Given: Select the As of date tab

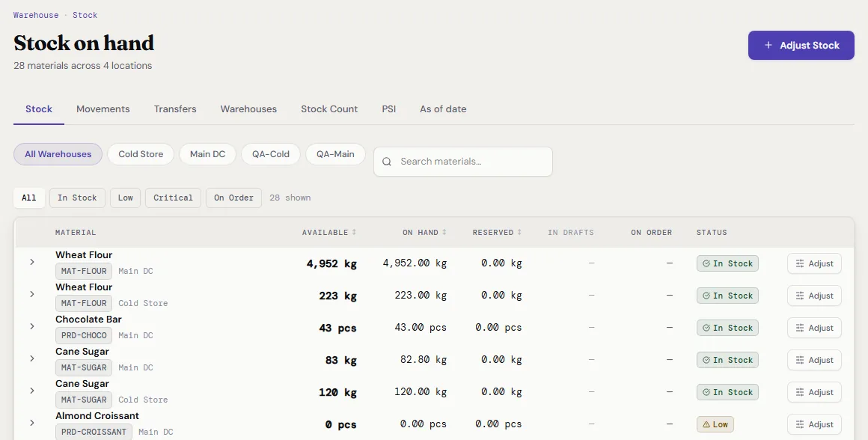Looking at the screenshot, I should tap(443, 109).
